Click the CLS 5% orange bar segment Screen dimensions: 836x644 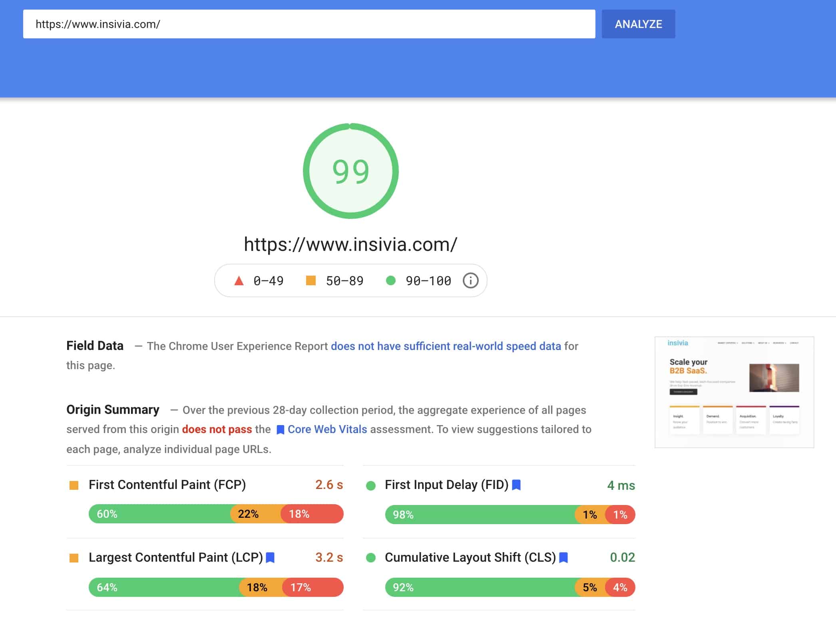coord(590,587)
